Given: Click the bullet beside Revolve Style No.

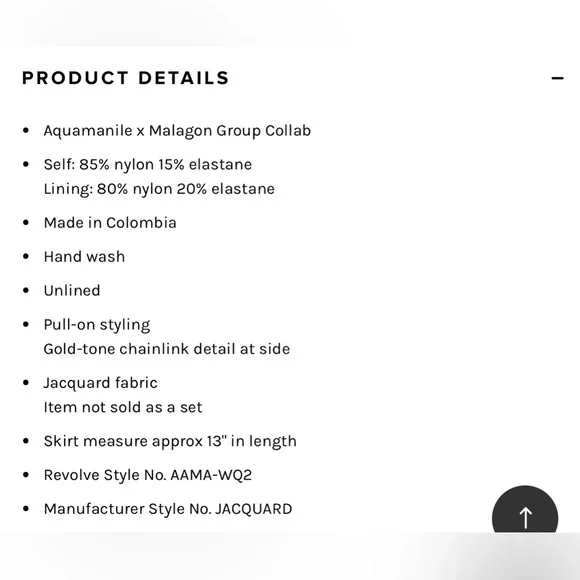Looking at the screenshot, I should [26, 475].
